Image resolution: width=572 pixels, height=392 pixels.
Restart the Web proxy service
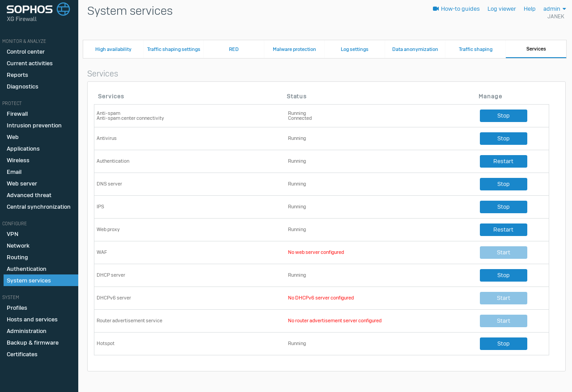[x=503, y=230]
